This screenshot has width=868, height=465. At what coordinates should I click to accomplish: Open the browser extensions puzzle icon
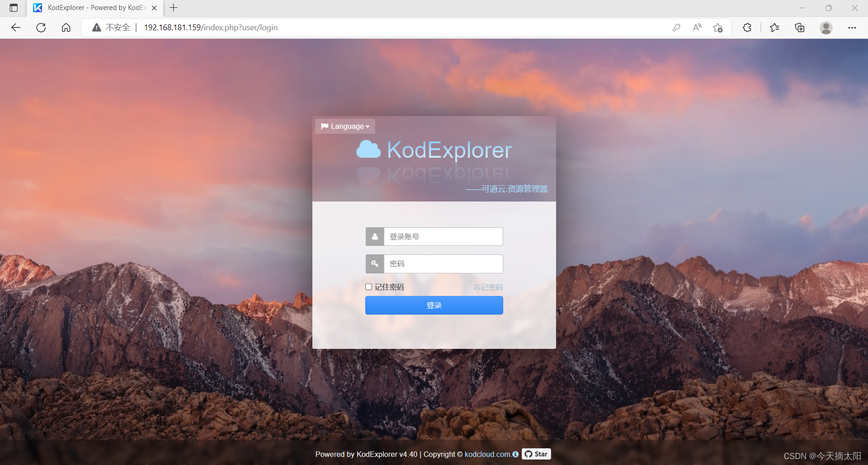[x=747, y=28]
